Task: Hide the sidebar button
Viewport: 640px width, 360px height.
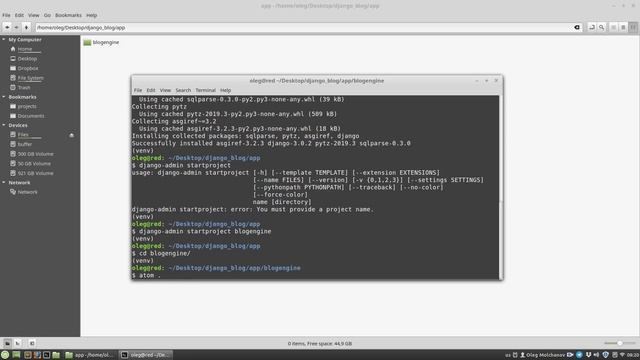Action: [32, 343]
